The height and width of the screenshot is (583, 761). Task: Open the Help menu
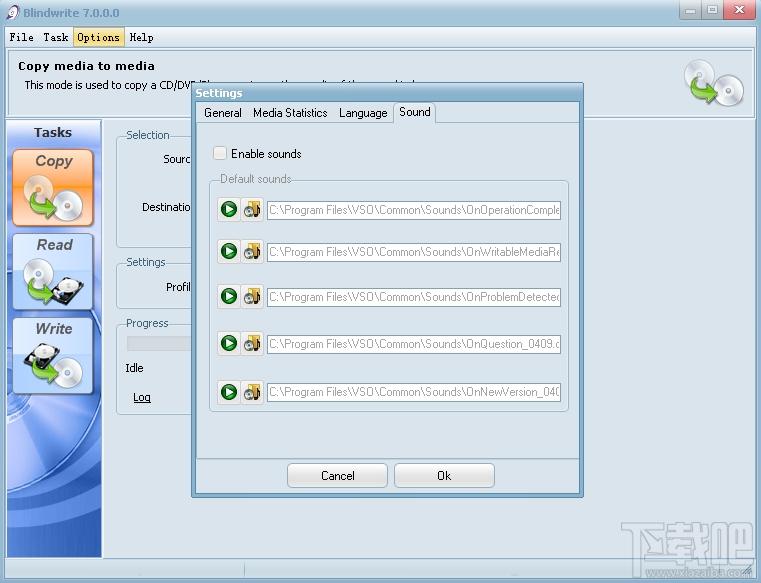pyautogui.click(x=141, y=37)
